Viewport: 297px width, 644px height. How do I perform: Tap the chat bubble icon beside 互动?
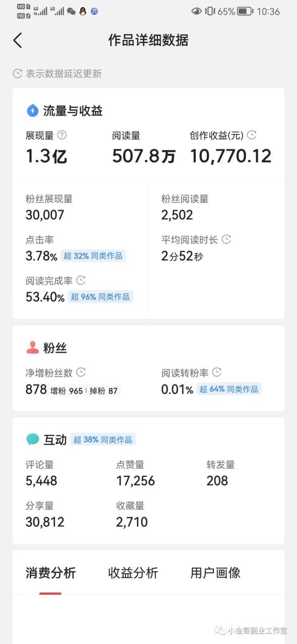(x=32, y=439)
